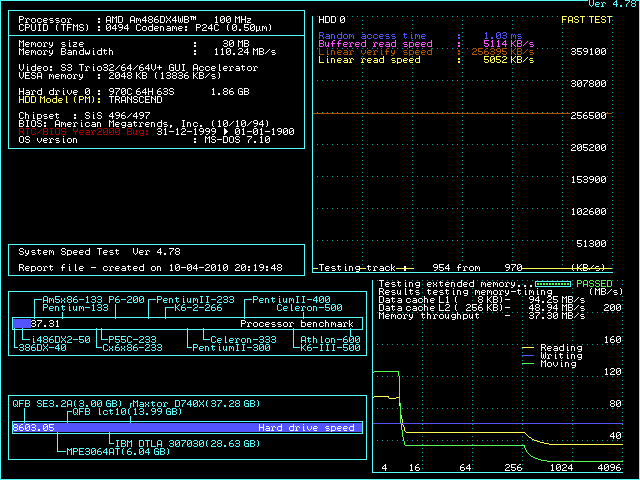
Task: Click the 4096 axis label on memory graph
Action: [609, 467]
